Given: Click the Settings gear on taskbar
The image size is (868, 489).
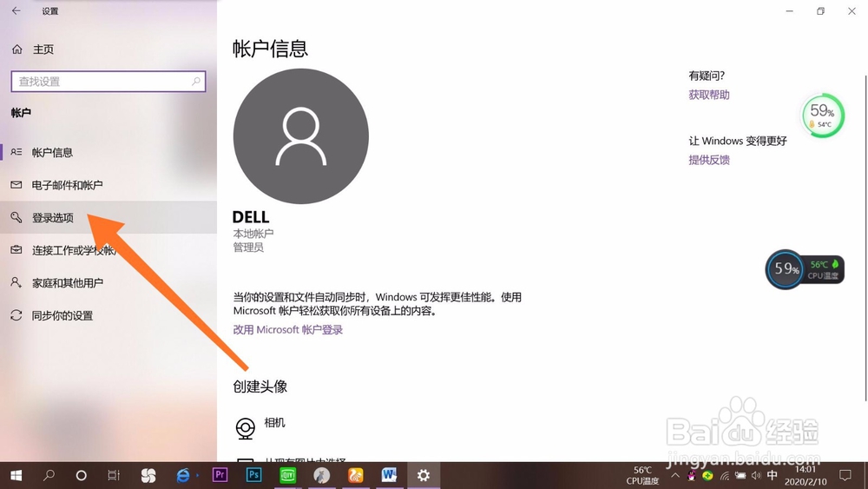Looking at the screenshot, I should 424,475.
